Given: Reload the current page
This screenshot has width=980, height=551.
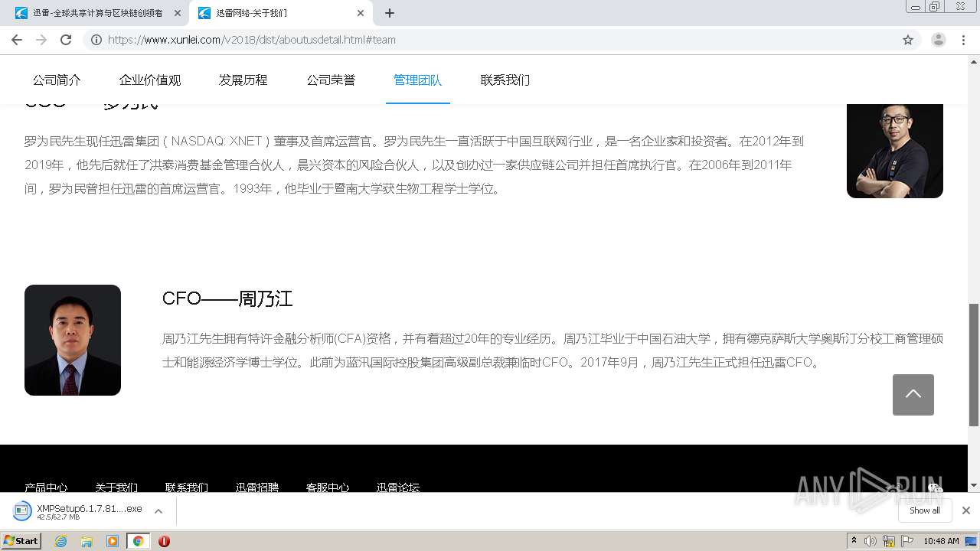Looking at the screenshot, I should click(x=66, y=40).
